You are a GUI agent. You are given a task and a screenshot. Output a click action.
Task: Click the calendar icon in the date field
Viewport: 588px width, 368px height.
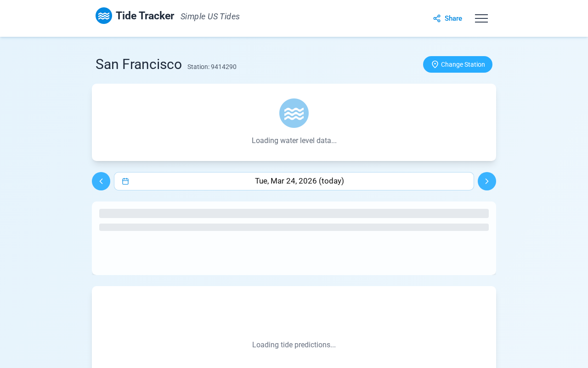point(125,181)
